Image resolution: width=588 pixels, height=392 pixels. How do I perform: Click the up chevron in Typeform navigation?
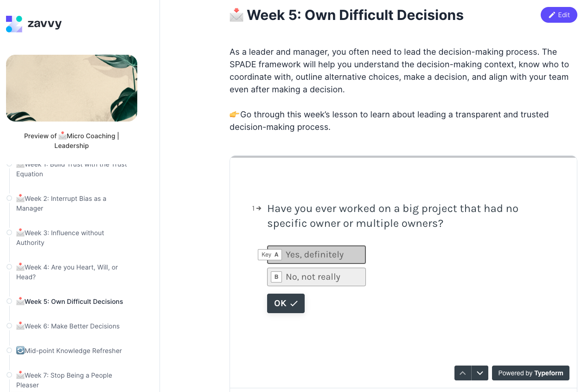click(462, 373)
